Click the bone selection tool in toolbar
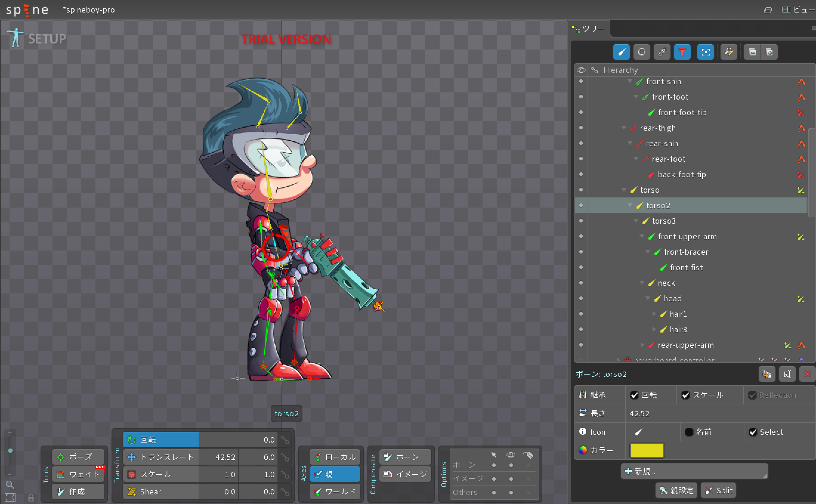This screenshot has height=504, width=816. [621, 52]
